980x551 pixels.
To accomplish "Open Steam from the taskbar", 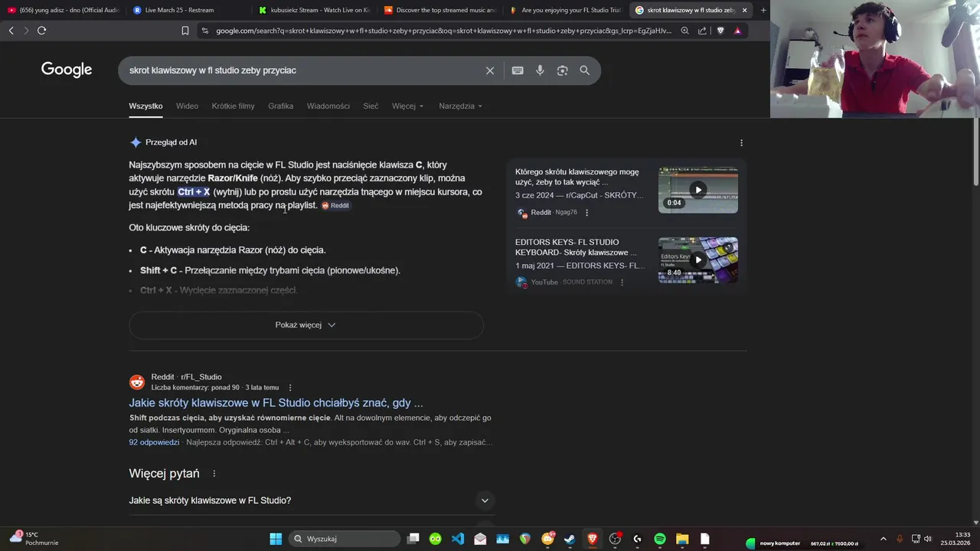I will 570,539.
